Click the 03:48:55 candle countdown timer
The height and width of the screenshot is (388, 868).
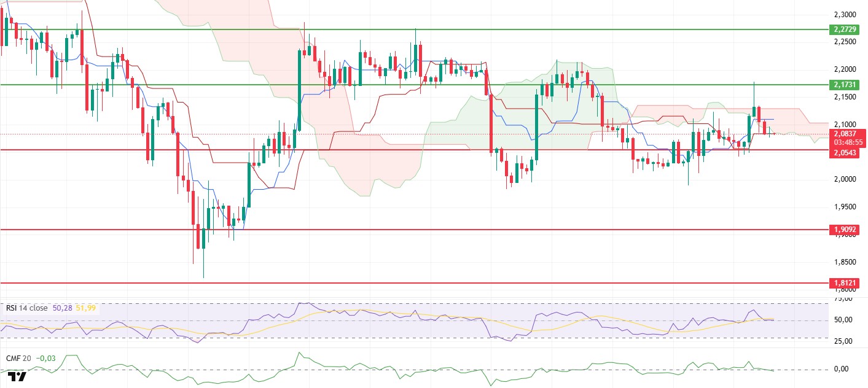click(843, 142)
